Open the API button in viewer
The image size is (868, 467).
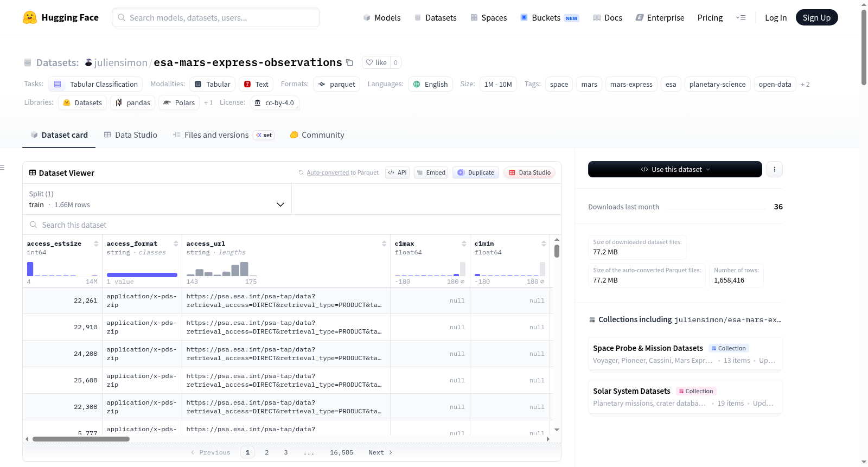click(x=397, y=172)
